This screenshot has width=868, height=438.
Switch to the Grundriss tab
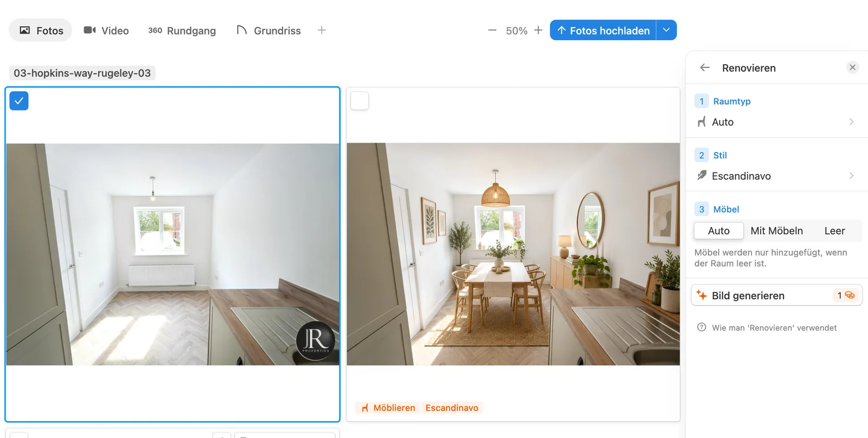pos(269,30)
